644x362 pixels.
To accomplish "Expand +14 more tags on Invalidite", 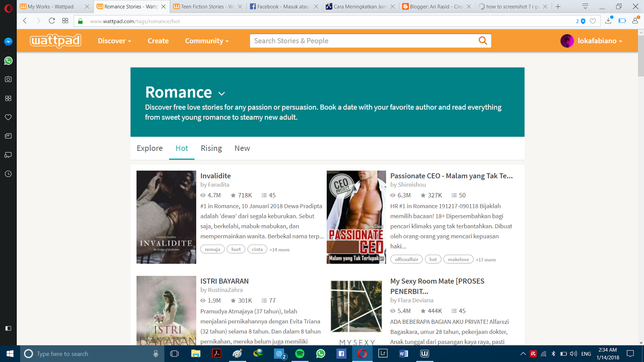I will click(279, 250).
